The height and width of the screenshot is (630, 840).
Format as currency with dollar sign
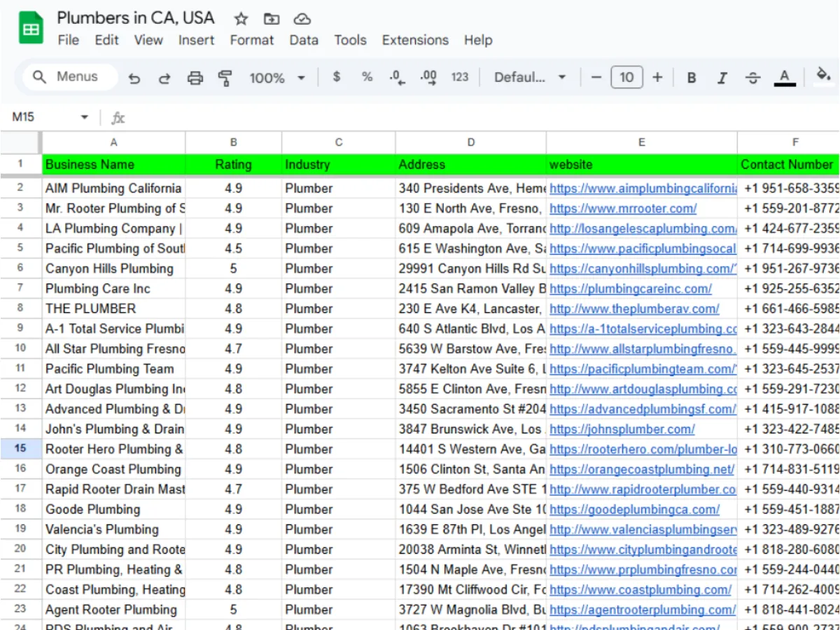click(337, 77)
